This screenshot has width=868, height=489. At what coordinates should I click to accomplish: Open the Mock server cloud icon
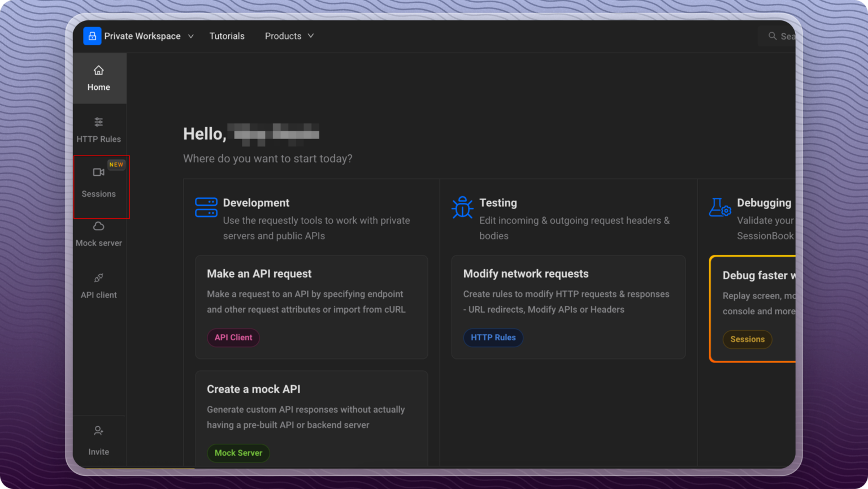(98, 227)
